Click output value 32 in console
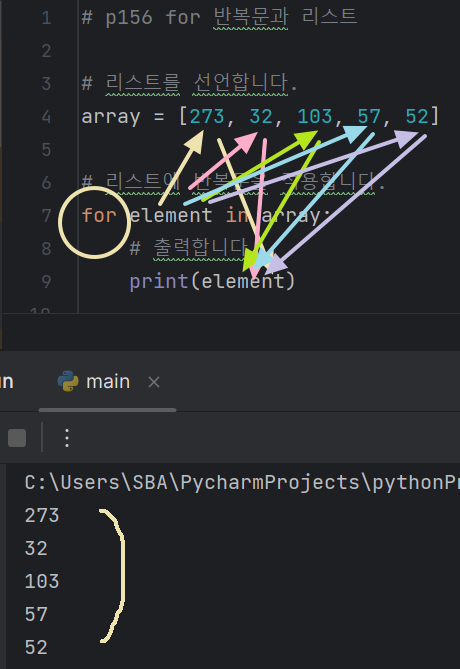The image size is (460, 669). 36,548
